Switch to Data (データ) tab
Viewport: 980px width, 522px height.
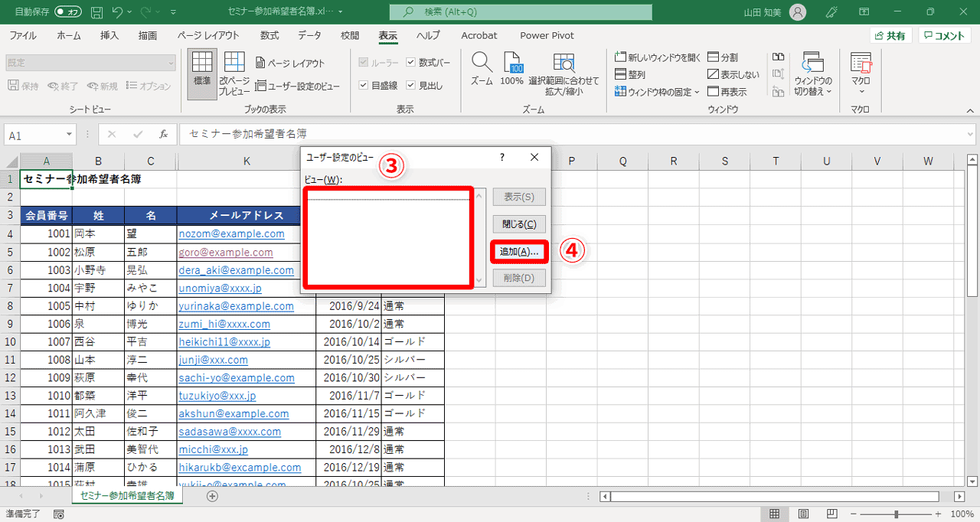(309, 35)
